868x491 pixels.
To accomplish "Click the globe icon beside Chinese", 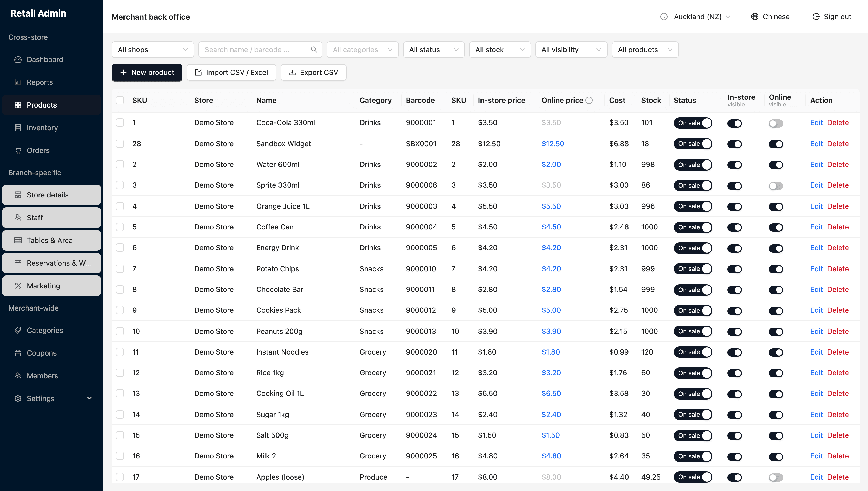I will pyautogui.click(x=755, y=17).
